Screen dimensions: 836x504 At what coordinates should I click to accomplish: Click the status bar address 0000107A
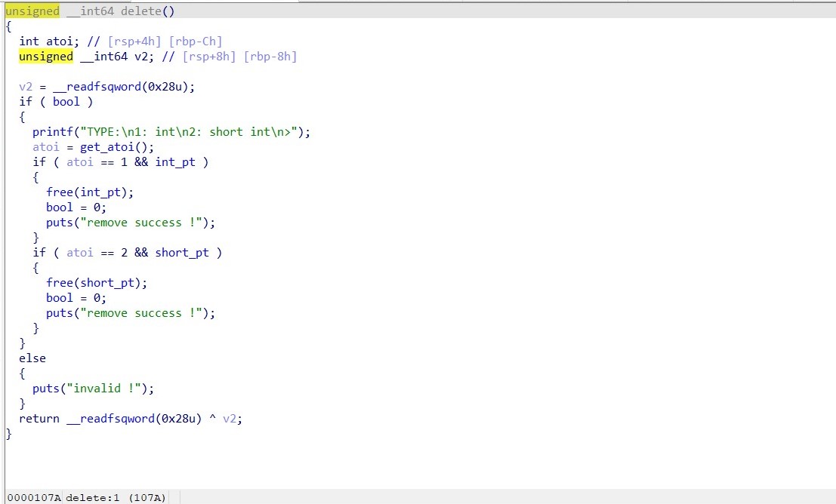33,497
